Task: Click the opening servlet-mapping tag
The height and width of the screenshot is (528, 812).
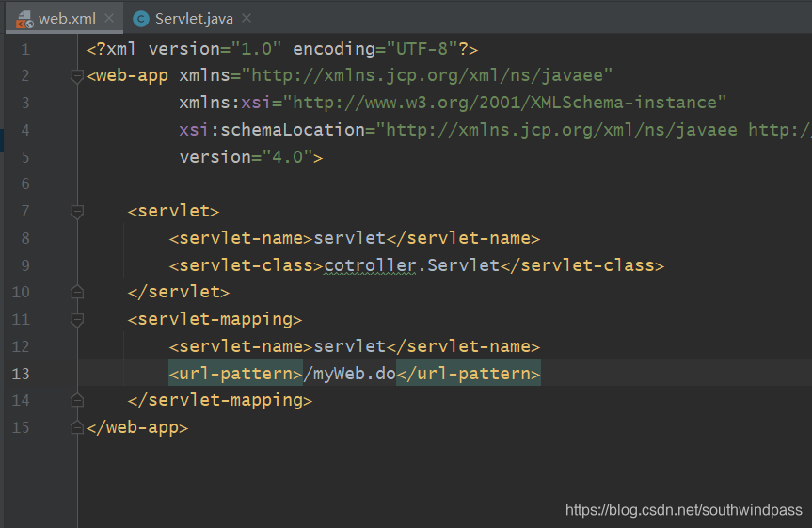Action: [x=215, y=319]
